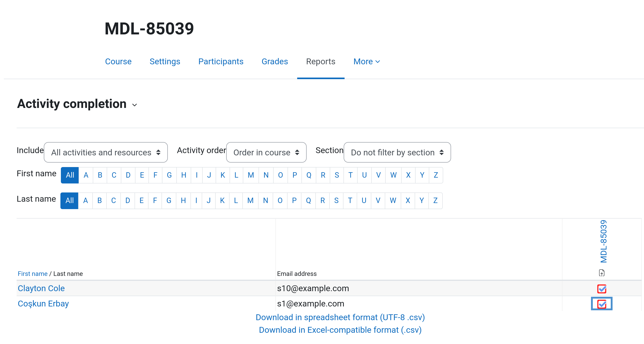Toggle completion checkbox for Coşkun Erbay
644x344 pixels.
pyautogui.click(x=602, y=304)
